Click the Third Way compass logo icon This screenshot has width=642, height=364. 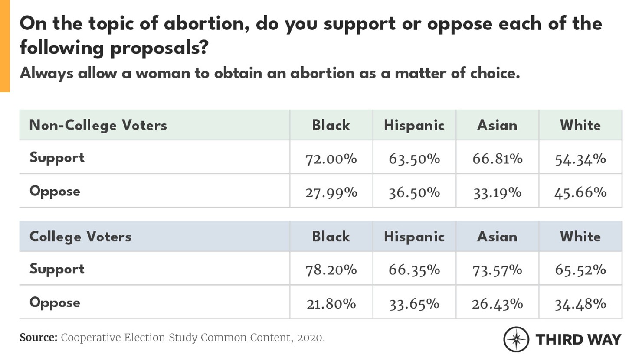pos(516,339)
